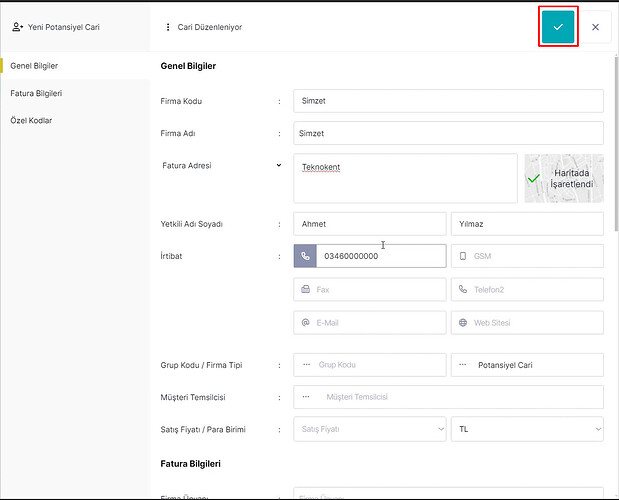Viewport: 619px width, 500px height.
Task: Close the form with X icon
Action: pos(595,27)
